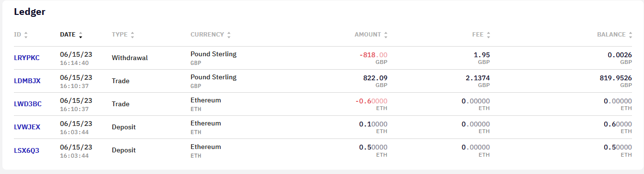
Task: Click the 2.1374 GBP fee value
Action: (477, 77)
